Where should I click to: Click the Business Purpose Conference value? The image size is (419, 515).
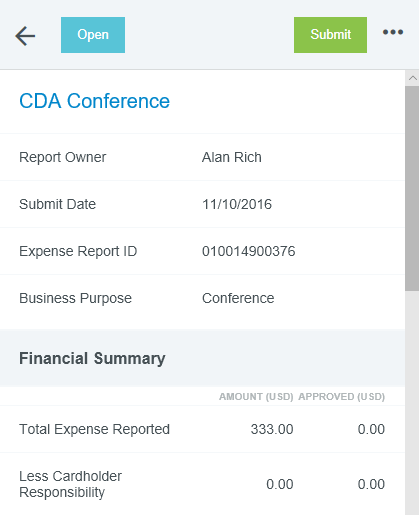(238, 298)
